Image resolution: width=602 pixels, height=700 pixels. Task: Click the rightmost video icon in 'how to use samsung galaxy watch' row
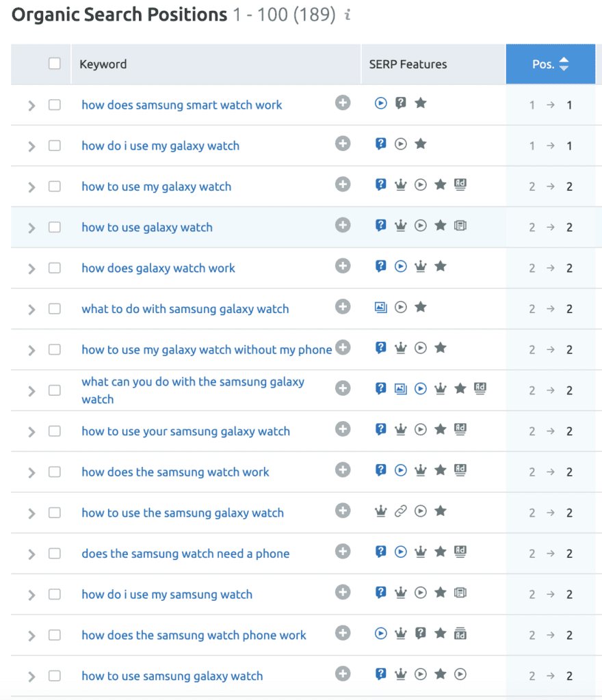click(x=460, y=674)
